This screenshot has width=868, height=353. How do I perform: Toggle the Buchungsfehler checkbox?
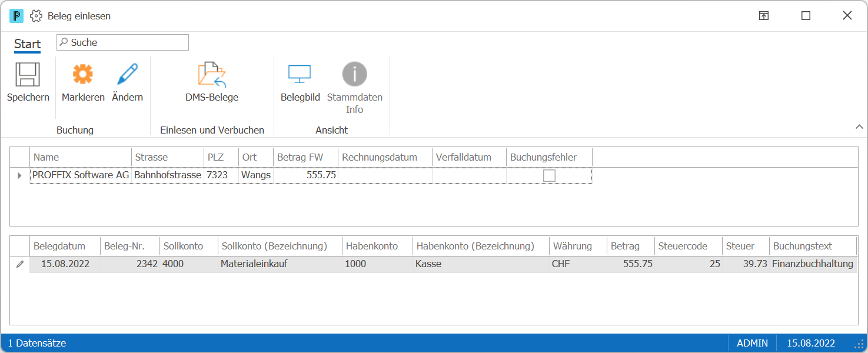[549, 175]
